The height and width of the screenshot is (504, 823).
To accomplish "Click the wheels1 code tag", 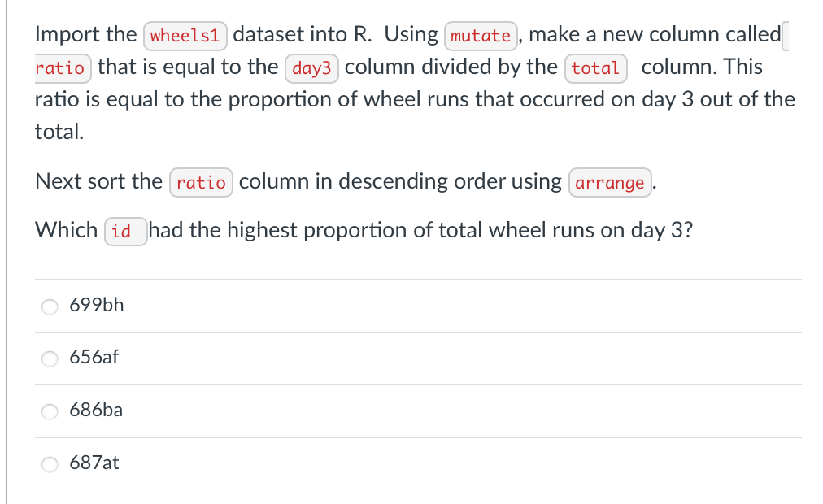I will 185,36.
